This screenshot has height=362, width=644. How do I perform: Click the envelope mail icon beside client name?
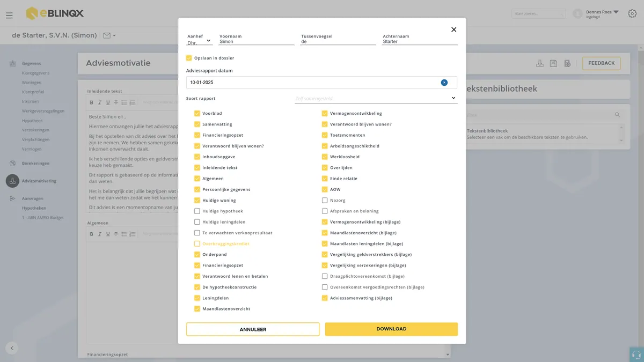[107, 35]
